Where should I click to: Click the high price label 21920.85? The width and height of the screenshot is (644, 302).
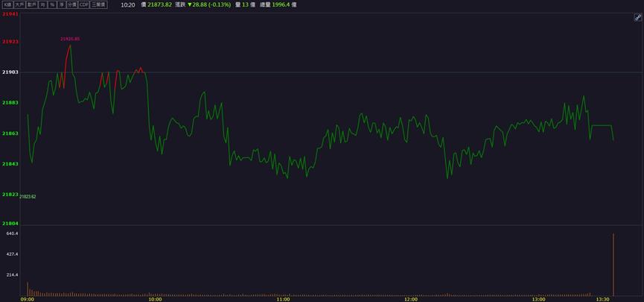click(70, 39)
